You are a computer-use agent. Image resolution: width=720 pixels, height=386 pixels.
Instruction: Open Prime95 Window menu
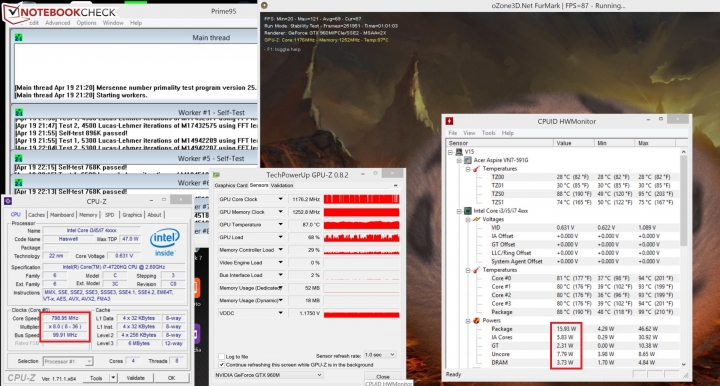coord(113,23)
